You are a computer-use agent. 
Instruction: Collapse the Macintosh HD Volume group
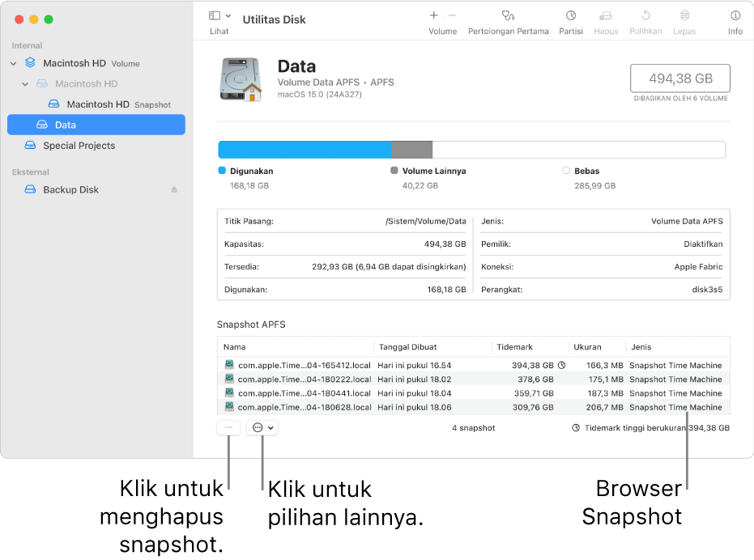pyautogui.click(x=14, y=63)
